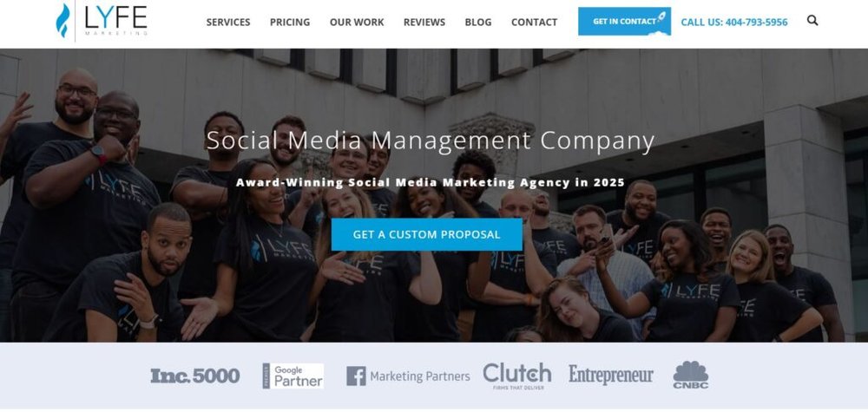This screenshot has height=412, width=868.
Task: Click the Entrepreneur logo
Action: tap(610, 376)
